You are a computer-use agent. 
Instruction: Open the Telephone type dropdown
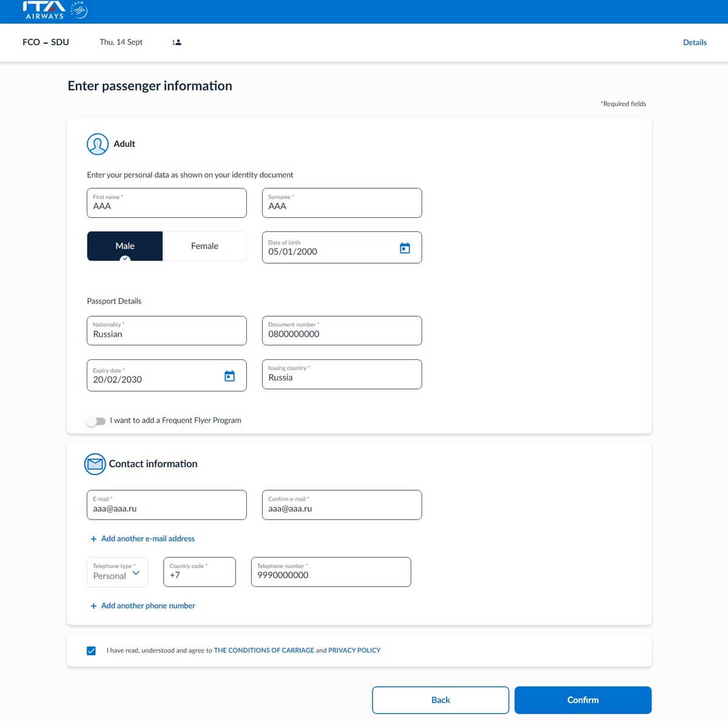click(x=117, y=572)
